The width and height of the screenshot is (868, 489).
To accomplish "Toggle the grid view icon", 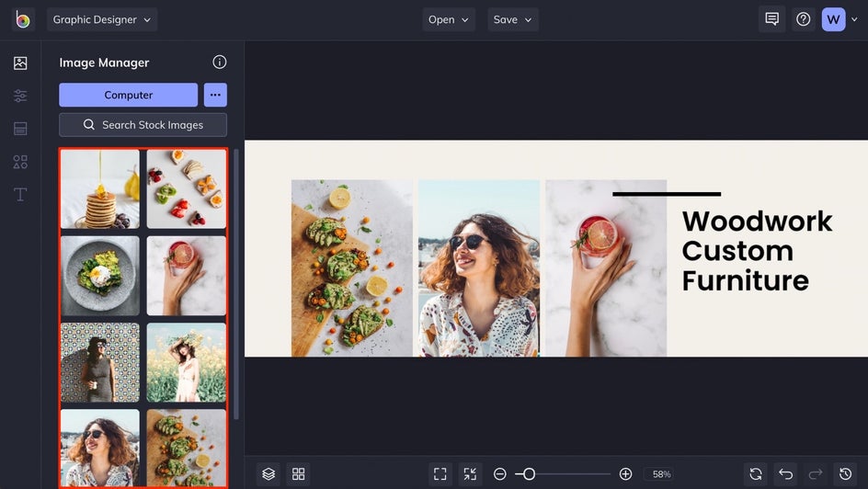I will click(298, 474).
